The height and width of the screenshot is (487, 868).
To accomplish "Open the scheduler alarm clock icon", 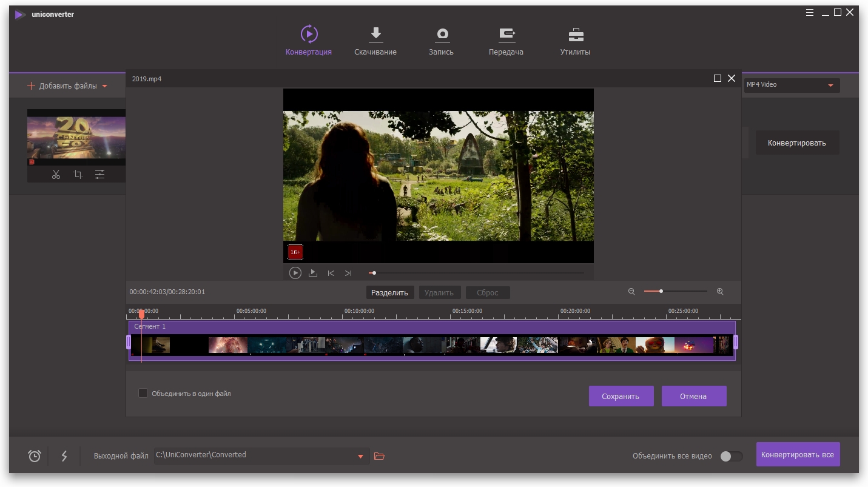I will click(35, 456).
